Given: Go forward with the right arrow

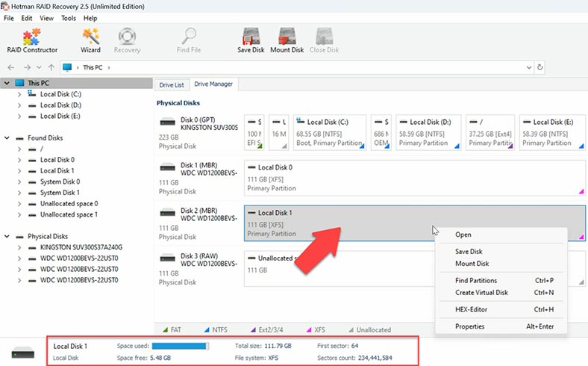Looking at the screenshot, I should 27,67.
